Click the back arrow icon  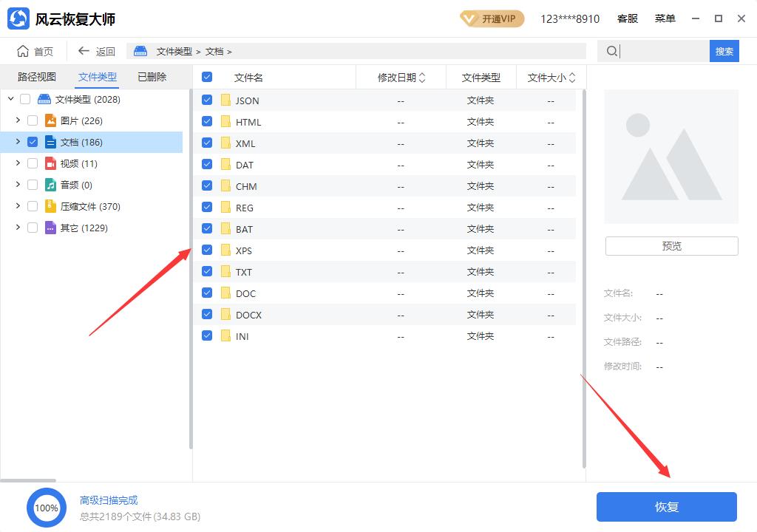pyautogui.click(x=84, y=51)
